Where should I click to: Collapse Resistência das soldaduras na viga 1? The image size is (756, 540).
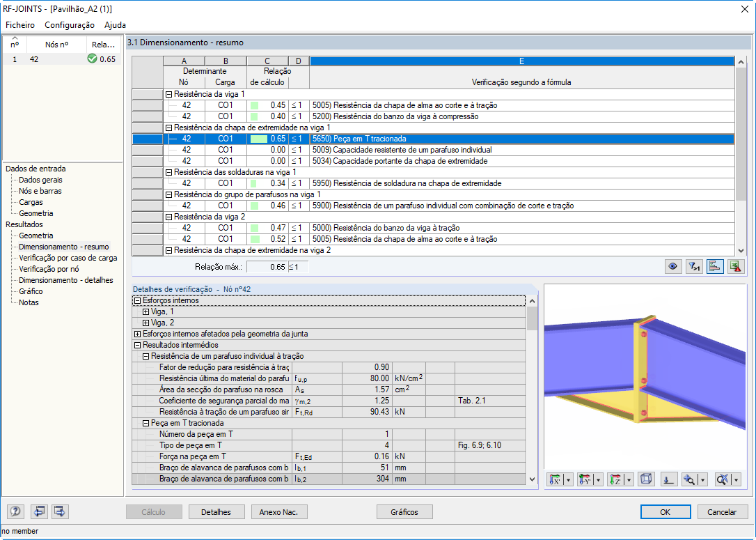tap(168, 172)
